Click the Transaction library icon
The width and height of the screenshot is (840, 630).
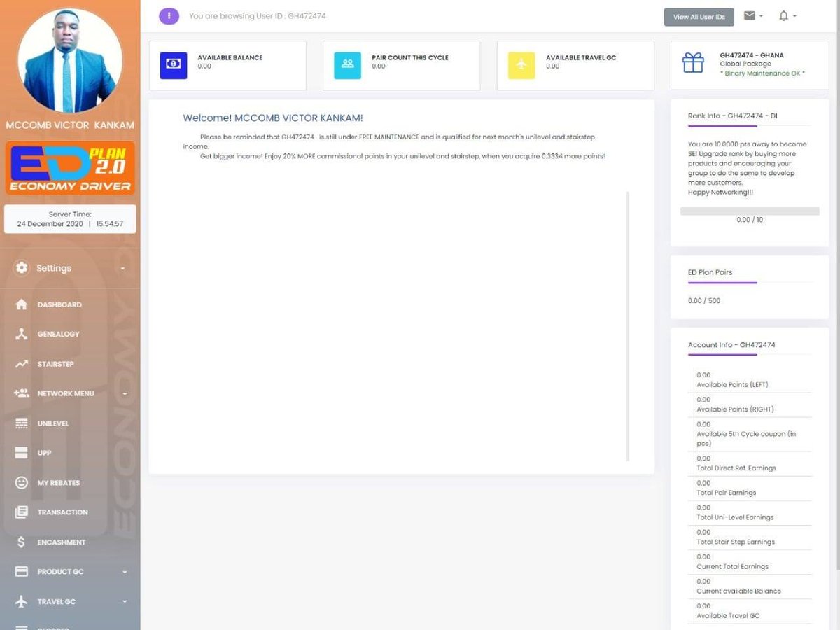click(x=22, y=512)
